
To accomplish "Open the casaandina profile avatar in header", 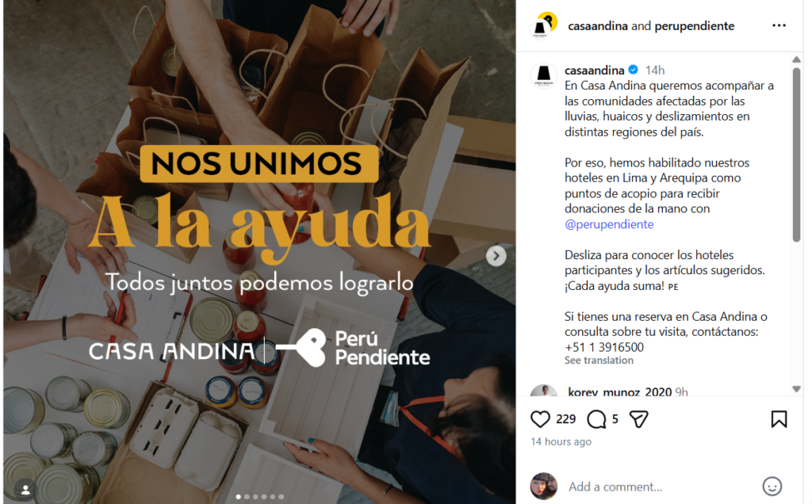I will [x=543, y=25].
